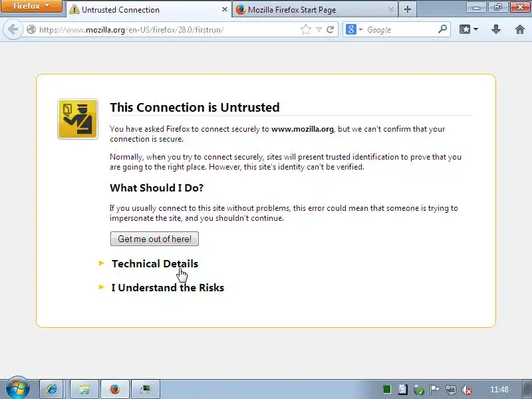Click the shield checkmark tray icon

coord(419,390)
